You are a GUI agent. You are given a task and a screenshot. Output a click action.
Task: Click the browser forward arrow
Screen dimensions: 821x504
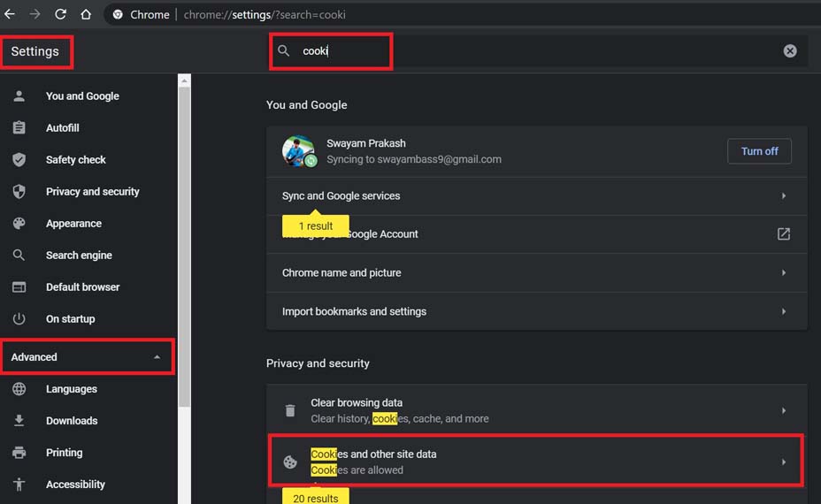35,14
